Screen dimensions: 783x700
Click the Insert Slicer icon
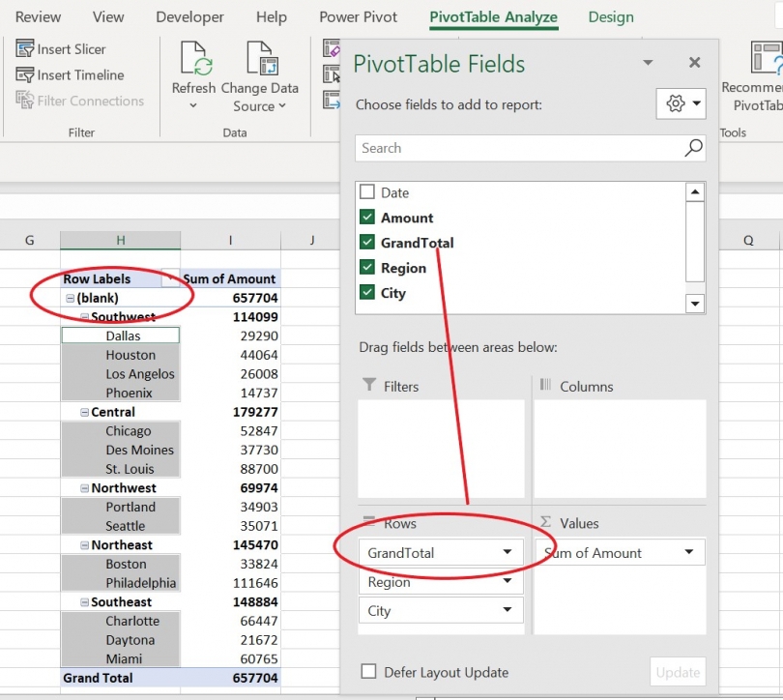tap(24, 48)
